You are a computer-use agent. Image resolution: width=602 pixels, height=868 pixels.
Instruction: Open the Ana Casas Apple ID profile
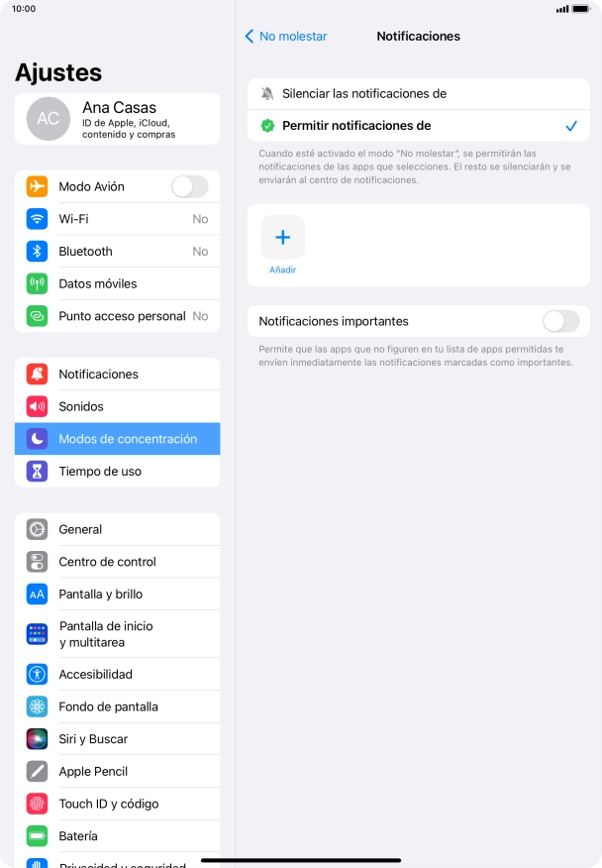point(117,119)
